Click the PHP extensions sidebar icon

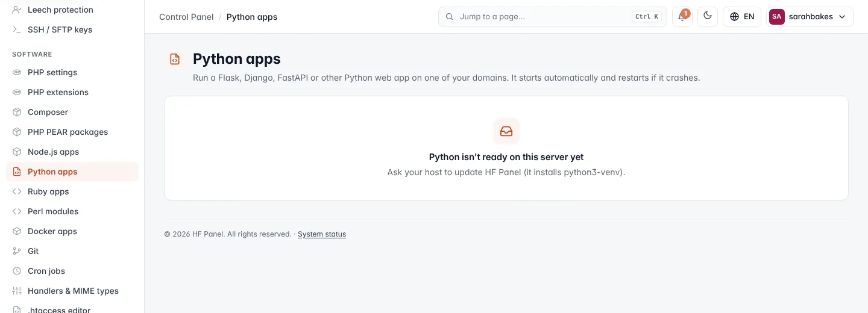[x=17, y=92]
